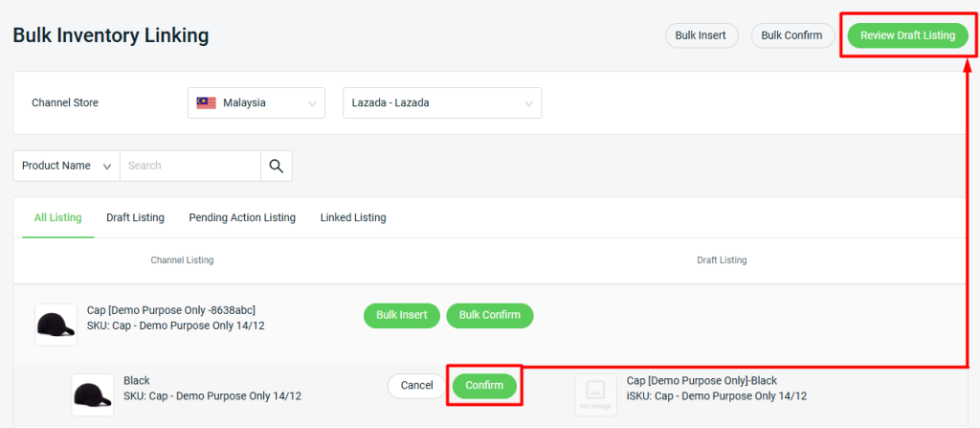The height and width of the screenshot is (428, 980).
Task: Expand the Product Name filter dropdown
Action: click(x=66, y=166)
